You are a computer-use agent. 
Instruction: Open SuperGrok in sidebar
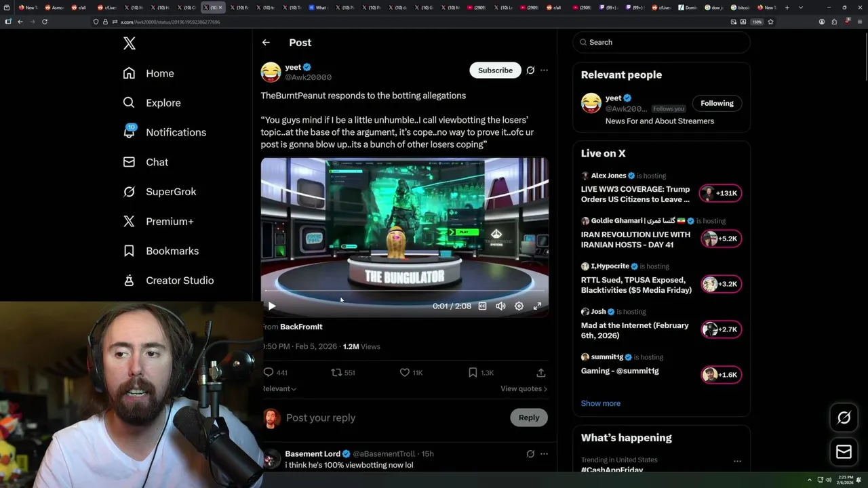159,192
